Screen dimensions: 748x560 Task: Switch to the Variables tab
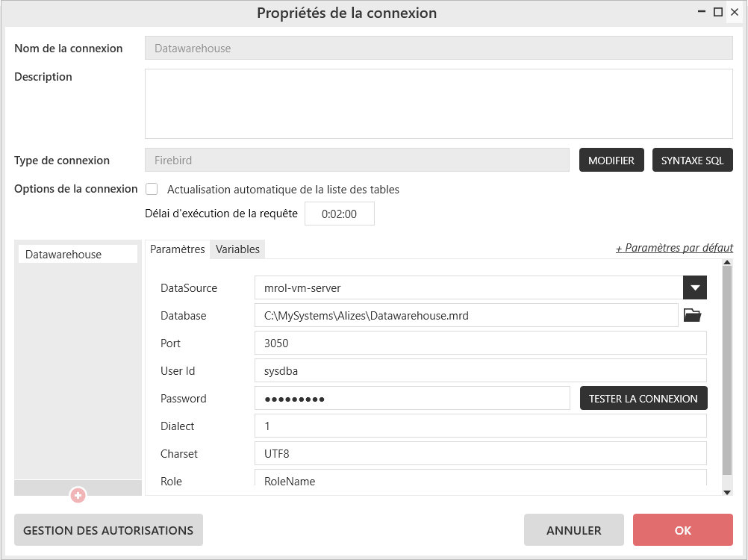[237, 249]
